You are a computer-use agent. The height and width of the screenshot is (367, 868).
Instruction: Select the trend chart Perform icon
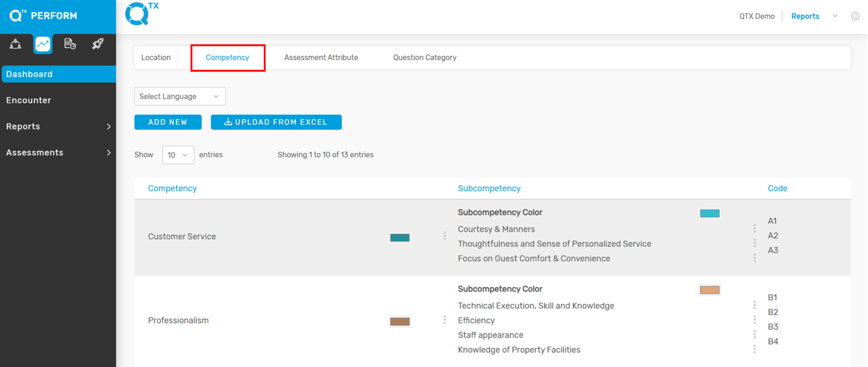coord(43,44)
